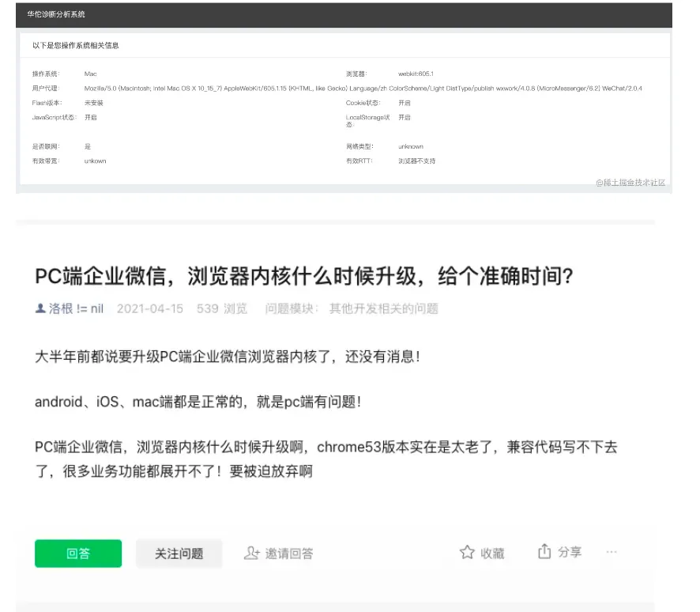
Task: Click the green 回答 button
Action: tap(78, 553)
